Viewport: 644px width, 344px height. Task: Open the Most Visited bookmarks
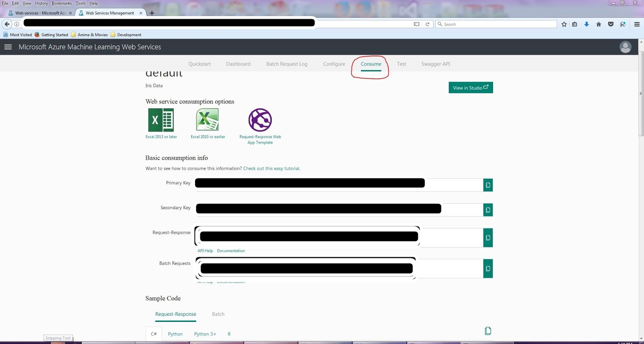[17, 35]
